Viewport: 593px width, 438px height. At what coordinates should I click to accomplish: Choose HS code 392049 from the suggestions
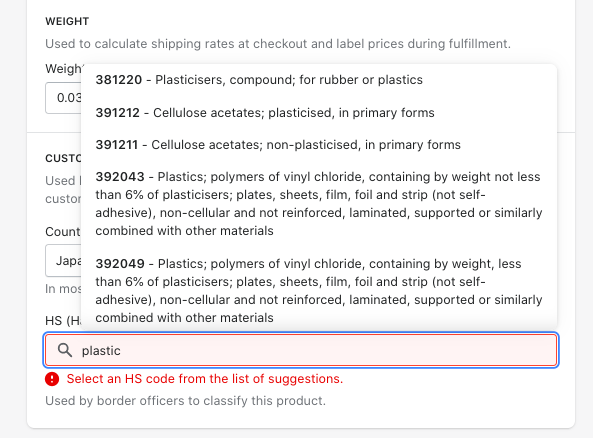(319, 290)
